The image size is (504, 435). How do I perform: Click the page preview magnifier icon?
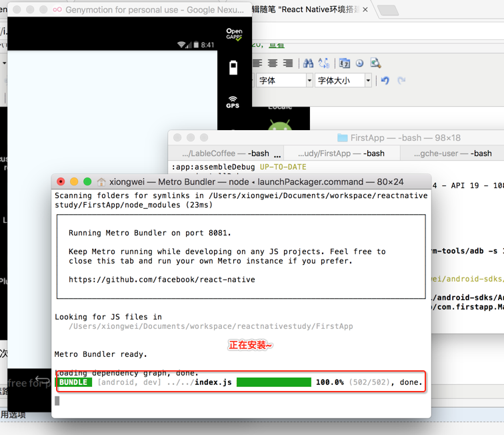(375, 63)
